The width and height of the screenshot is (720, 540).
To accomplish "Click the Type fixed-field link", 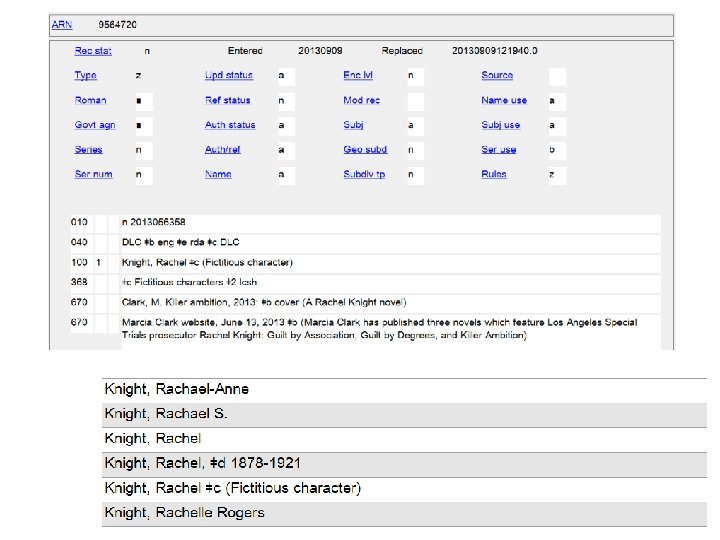I will point(85,76).
